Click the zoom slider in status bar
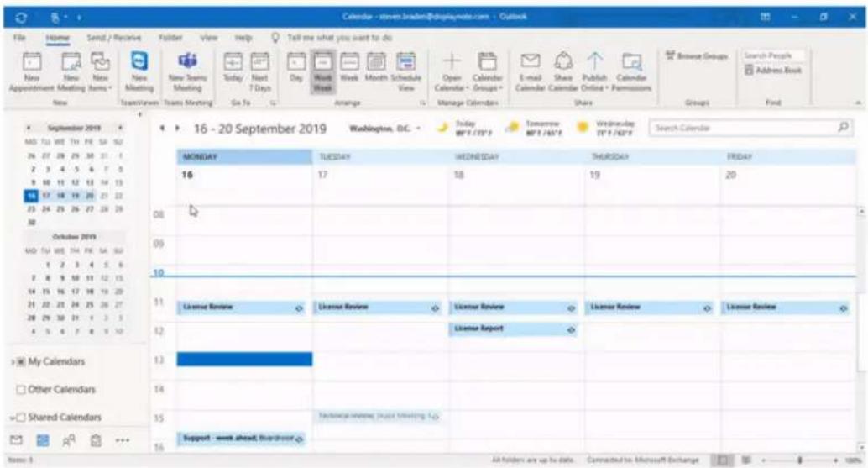 pyautogui.click(x=799, y=460)
